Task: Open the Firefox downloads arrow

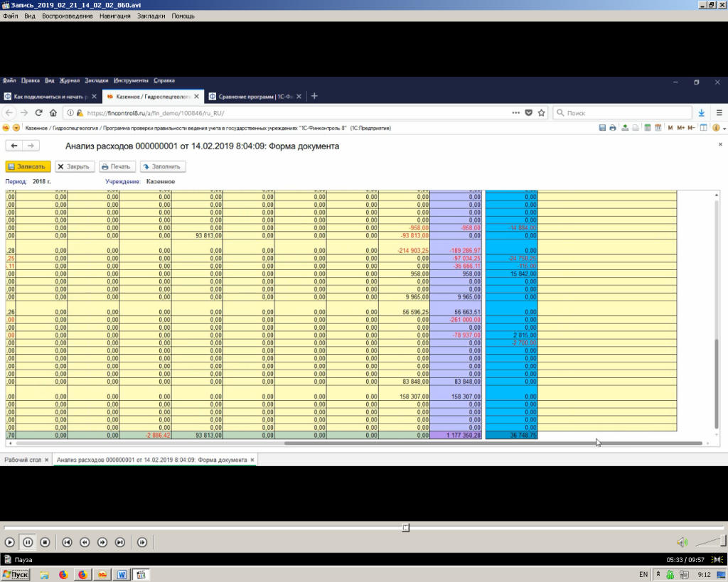Action: (702, 113)
